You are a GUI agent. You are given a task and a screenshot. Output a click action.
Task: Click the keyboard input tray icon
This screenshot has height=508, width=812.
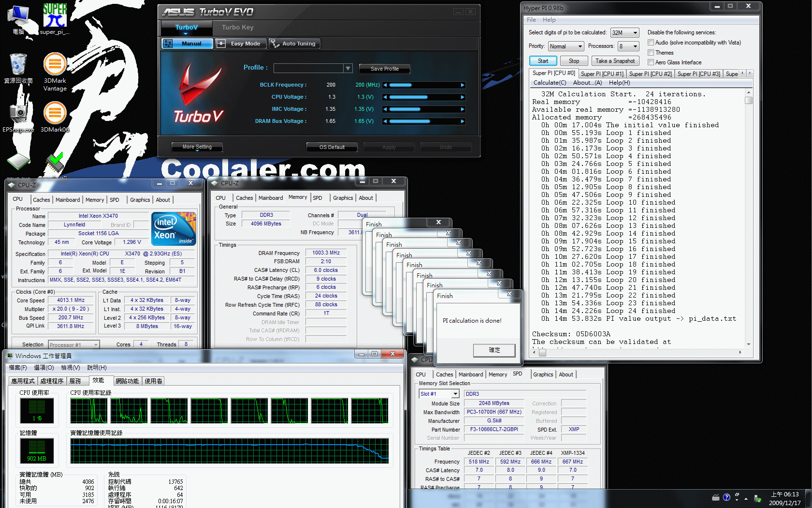[x=716, y=497]
